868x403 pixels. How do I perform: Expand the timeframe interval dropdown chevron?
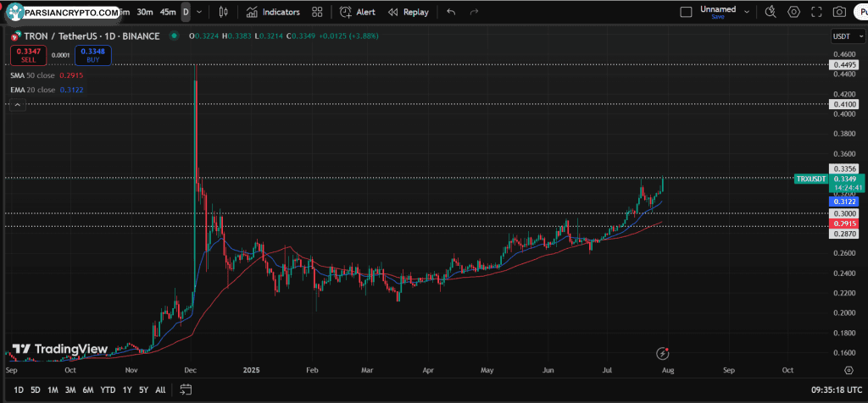point(199,12)
